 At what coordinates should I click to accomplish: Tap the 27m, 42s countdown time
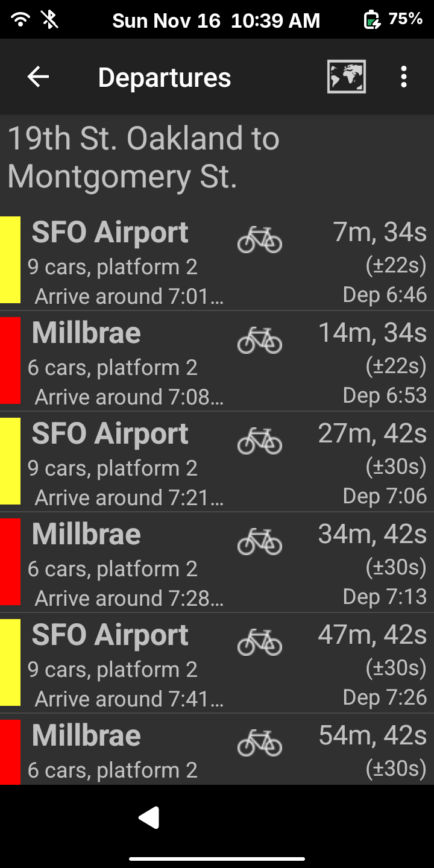tap(373, 434)
